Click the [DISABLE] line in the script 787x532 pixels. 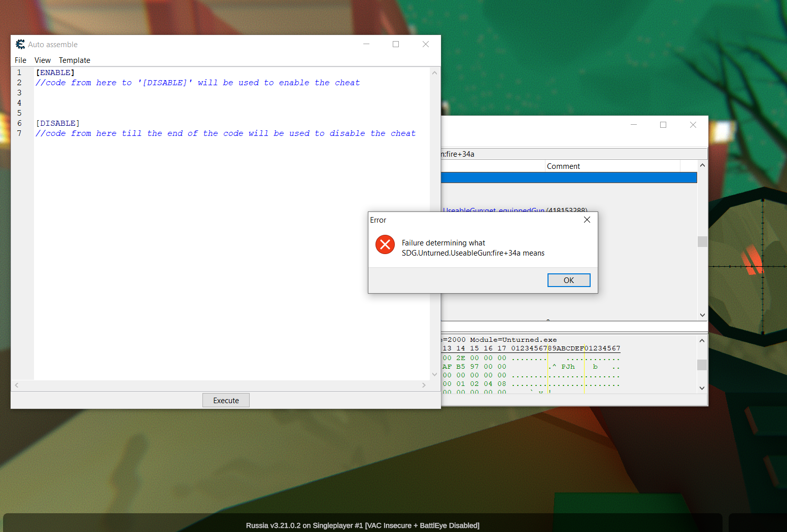tap(57, 123)
